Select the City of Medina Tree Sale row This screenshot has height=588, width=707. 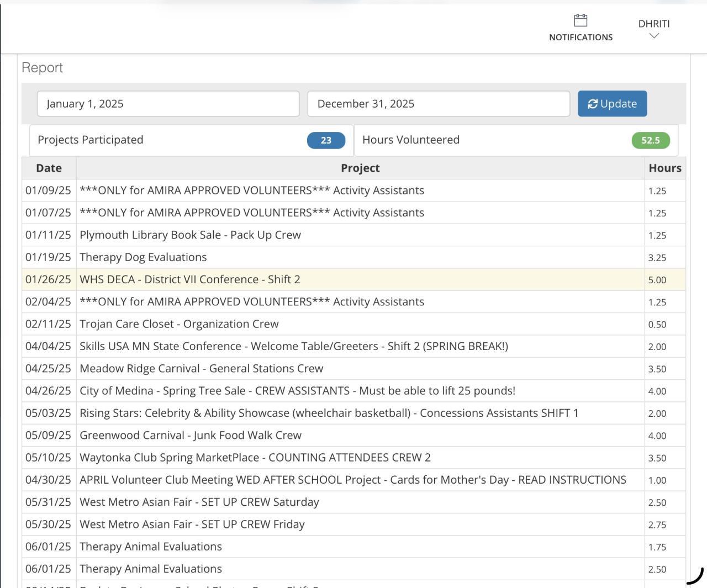(x=297, y=391)
